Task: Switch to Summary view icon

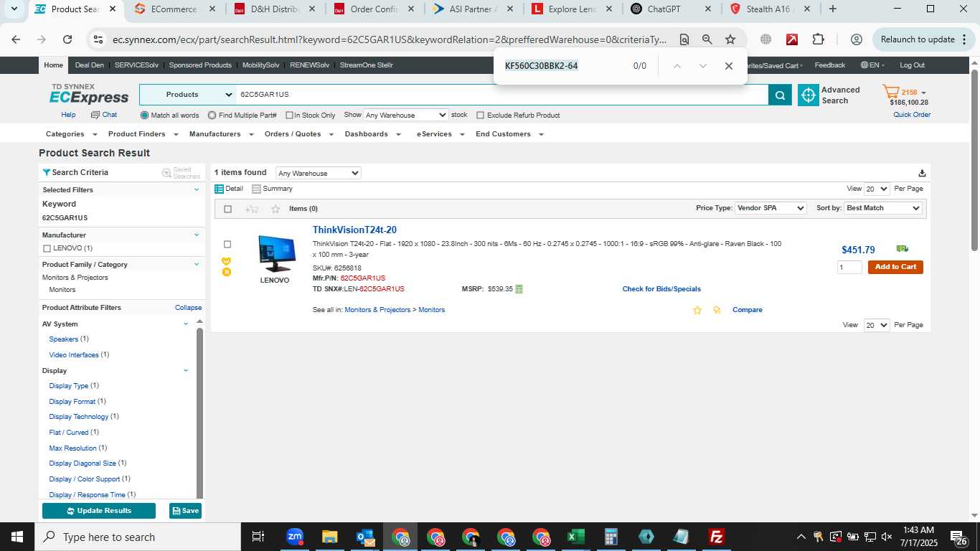Action: pos(256,189)
